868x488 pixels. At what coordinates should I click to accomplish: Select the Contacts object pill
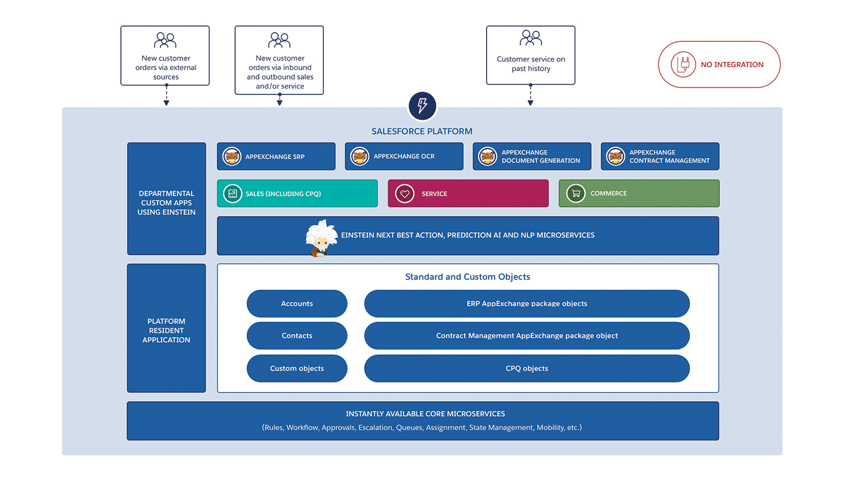(x=297, y=336)
